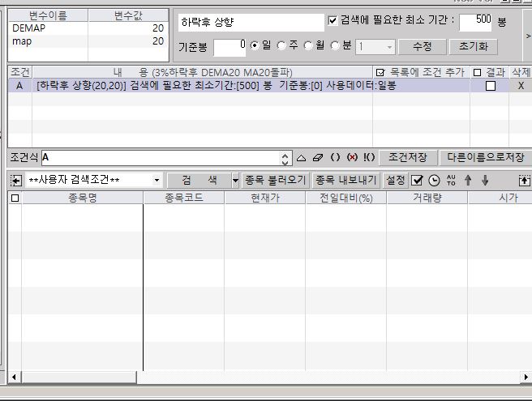This screenshot has width=532, height=401.
Task: Delete condition A with the X button
Action: [521, 86]
